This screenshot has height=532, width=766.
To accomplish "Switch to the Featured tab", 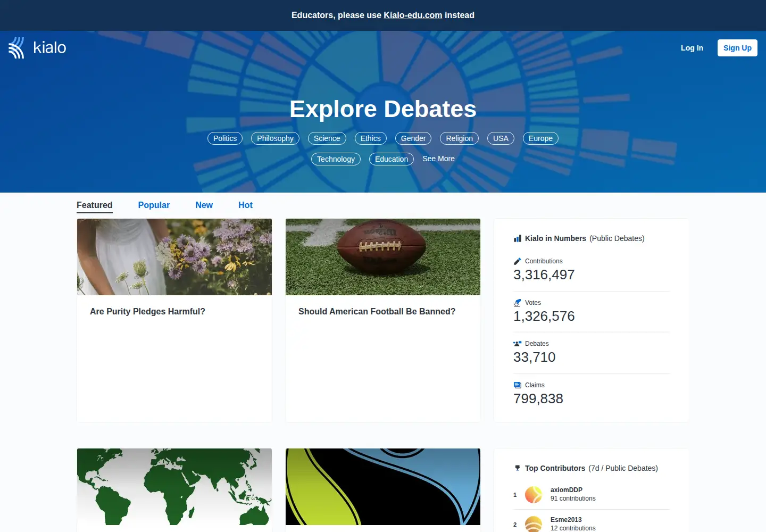I will (x=95, y=205).
